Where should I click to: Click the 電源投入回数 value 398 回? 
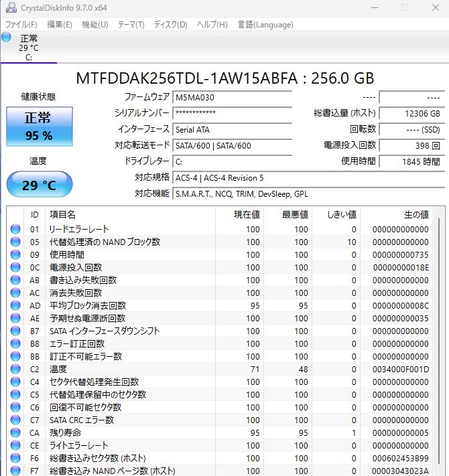point(412,146)
